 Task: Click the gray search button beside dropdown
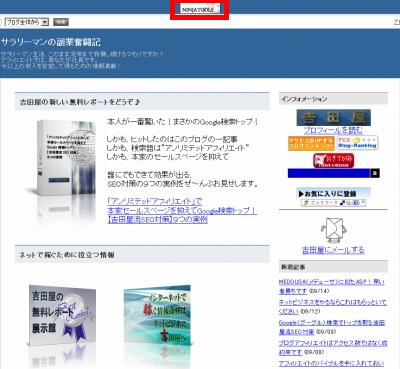tap(61, 22)
